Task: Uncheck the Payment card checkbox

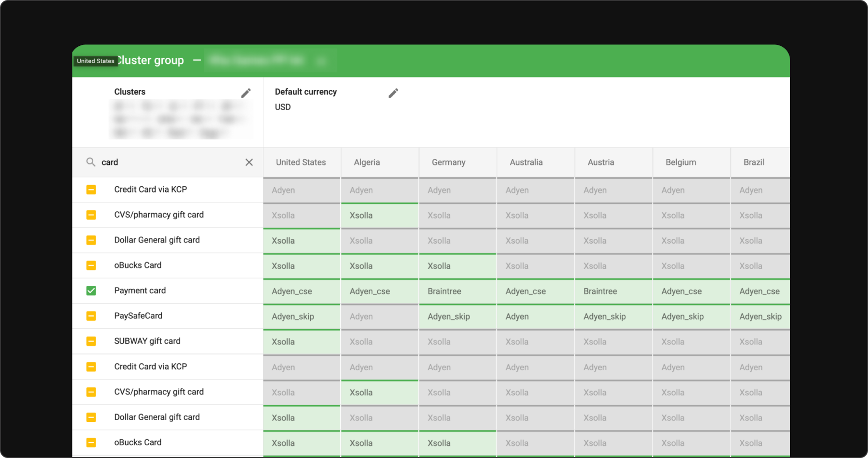Action: pyautogui.click(x=91, y=291)
